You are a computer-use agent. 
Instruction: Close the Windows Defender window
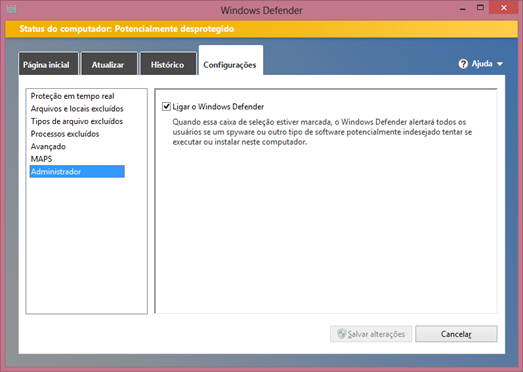point(504,8)
